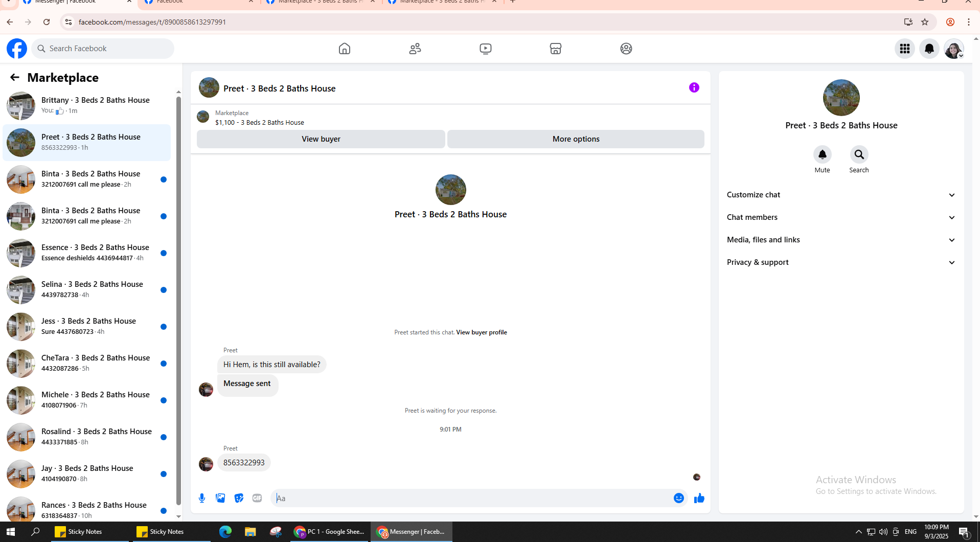980x542 pixels.
Task: Send a voice clip with microphone icon
Action: [x=202, y=498]
